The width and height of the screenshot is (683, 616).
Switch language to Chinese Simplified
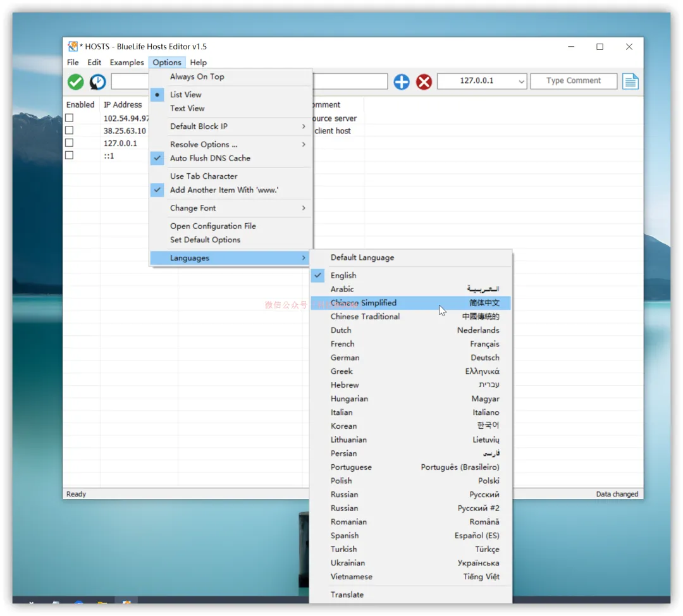[x=411, y=303]
